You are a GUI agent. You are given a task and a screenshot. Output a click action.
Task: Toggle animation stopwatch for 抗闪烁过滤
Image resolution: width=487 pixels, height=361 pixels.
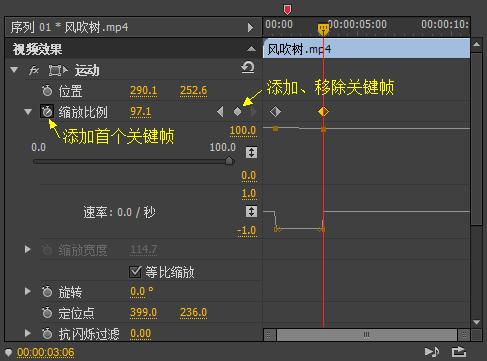47,333
